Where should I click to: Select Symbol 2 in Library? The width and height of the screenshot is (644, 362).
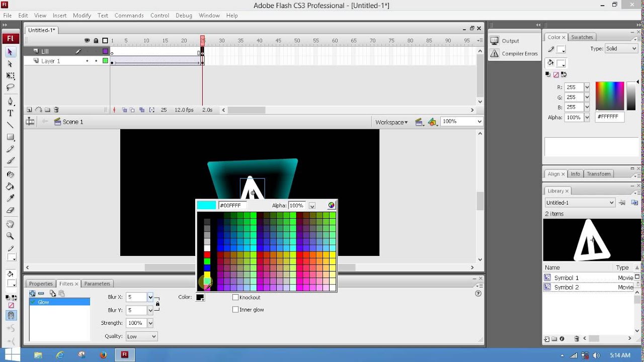point(567,288)
